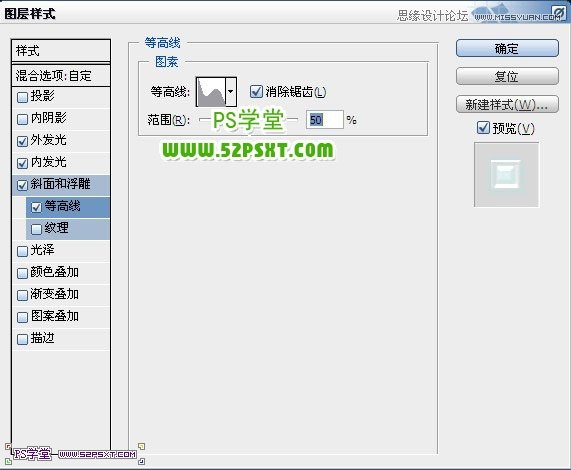Check the 光泽 satin checkbox
571x470 pixels.
click(x=22, y=251)
